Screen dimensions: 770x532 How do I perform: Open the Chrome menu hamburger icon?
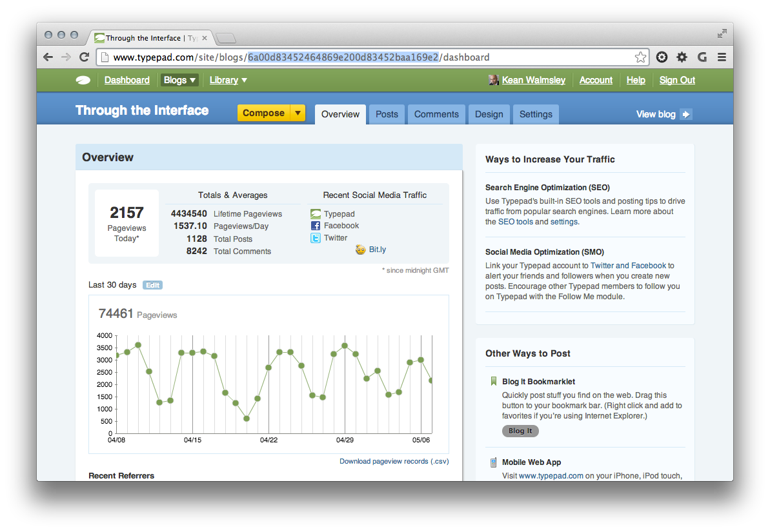[722, 57]
